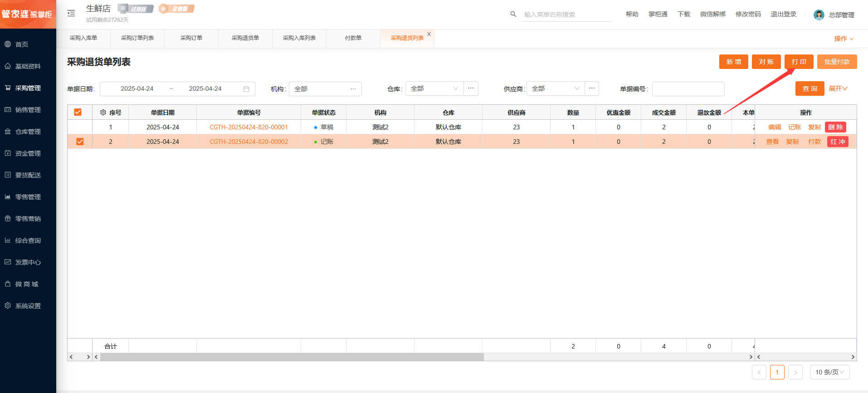The height and width of the screenshot is (393, 868).
Task: Click the 企业版 star badge
Action: [x=176, y=9]
